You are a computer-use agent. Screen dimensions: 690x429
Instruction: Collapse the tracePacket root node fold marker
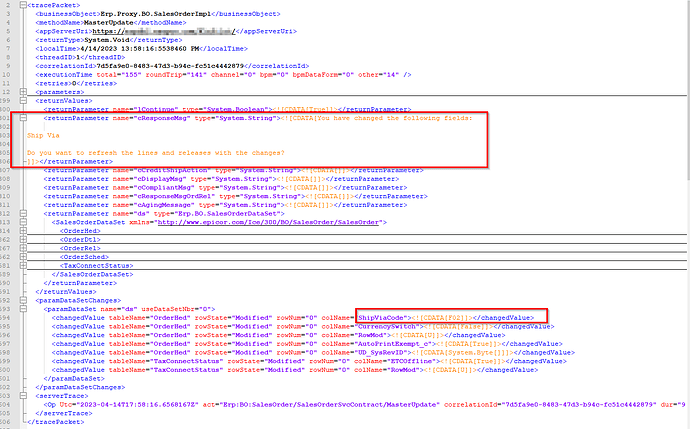coord(23,5)
